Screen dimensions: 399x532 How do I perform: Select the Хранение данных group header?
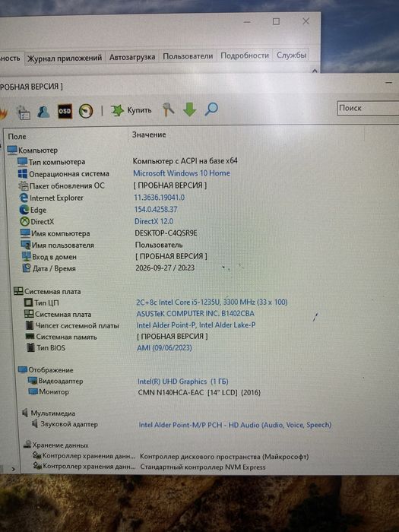(56, 445)
